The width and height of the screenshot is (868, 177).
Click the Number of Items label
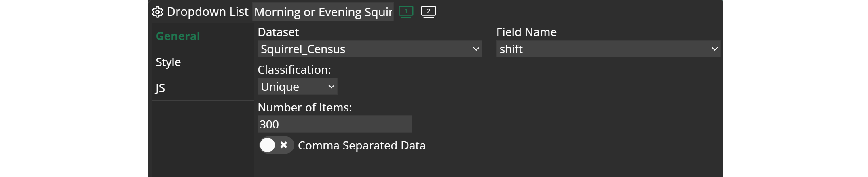(x=304, y=107)
